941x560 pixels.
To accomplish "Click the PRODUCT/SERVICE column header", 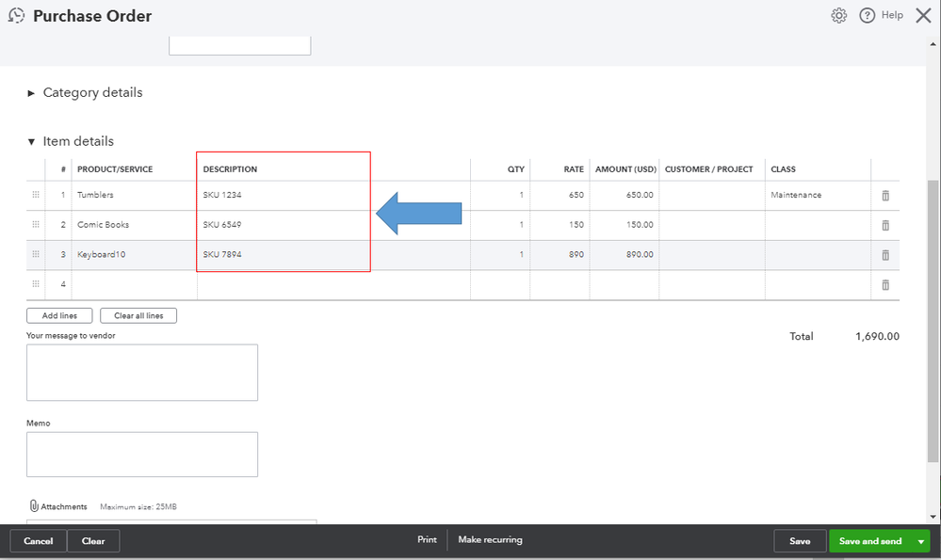I will [115, 169].
